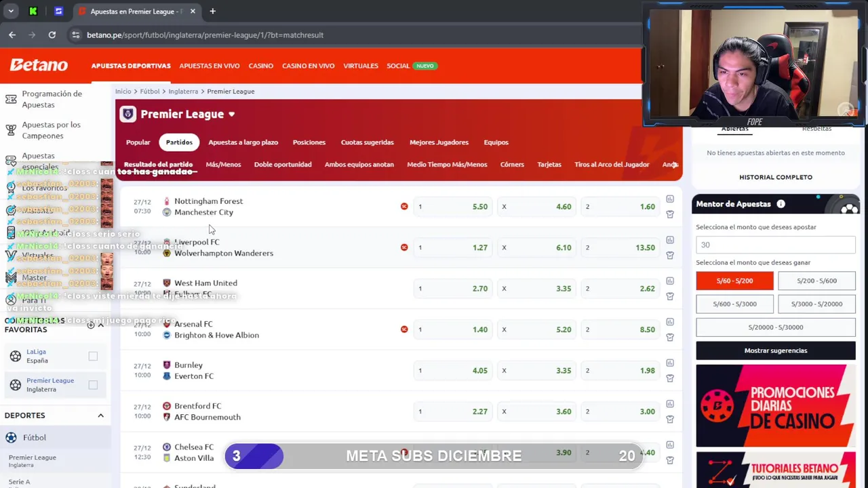Bet on draw at 6.10 for Liverpool
Screen dimensions: 868x488
(x=537, y=247)
